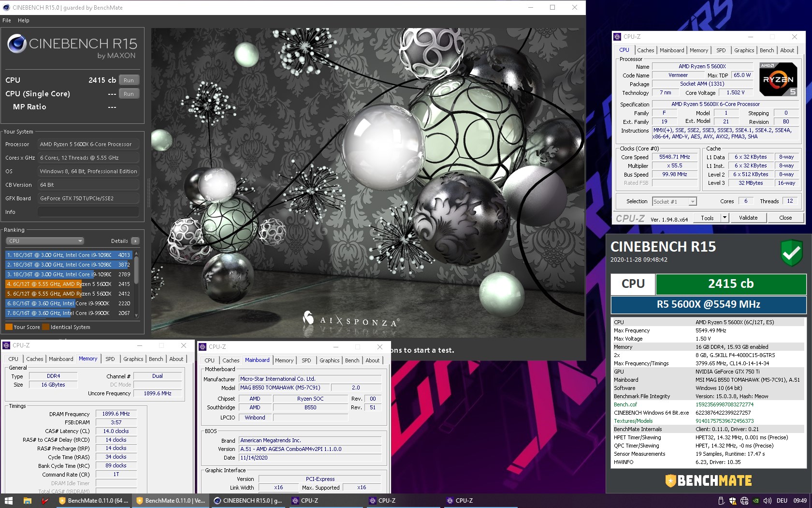Viewport: 812px width, 508px height.
Task: Switch to BenchMate 0.11.0 (64 taskbar item
Action: point(93,501)
